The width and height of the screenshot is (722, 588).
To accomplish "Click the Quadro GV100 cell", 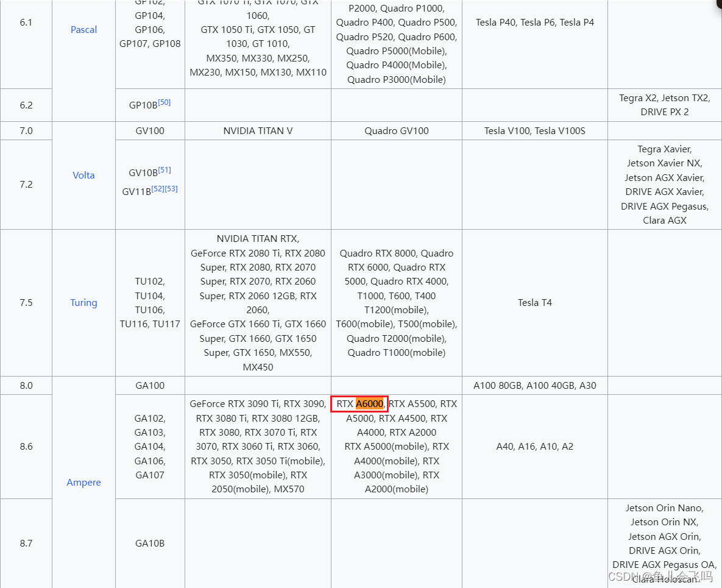I will point(397,131).
